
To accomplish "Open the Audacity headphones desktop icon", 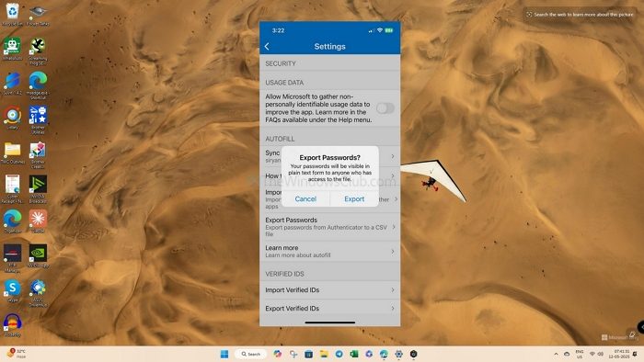I will (x=12, y=325).
